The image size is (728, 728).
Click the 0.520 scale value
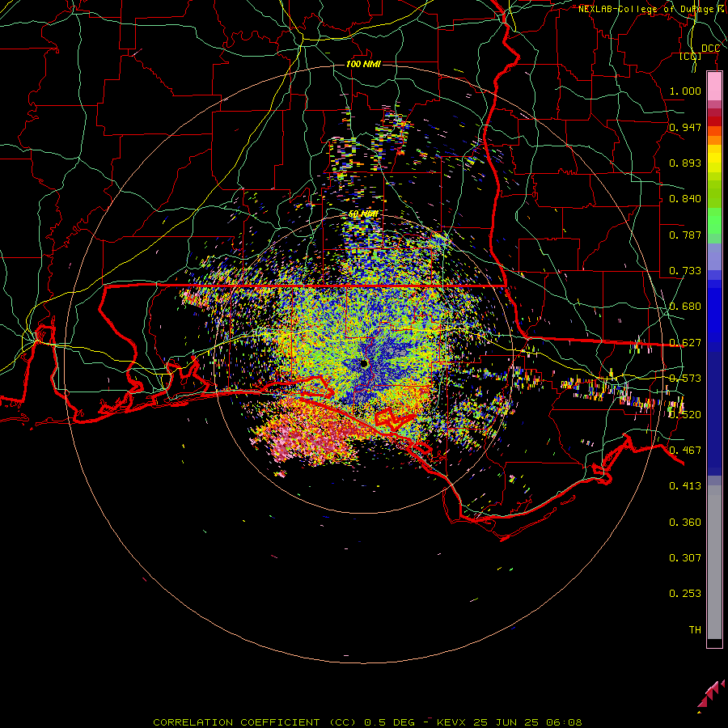pos(685,415)
